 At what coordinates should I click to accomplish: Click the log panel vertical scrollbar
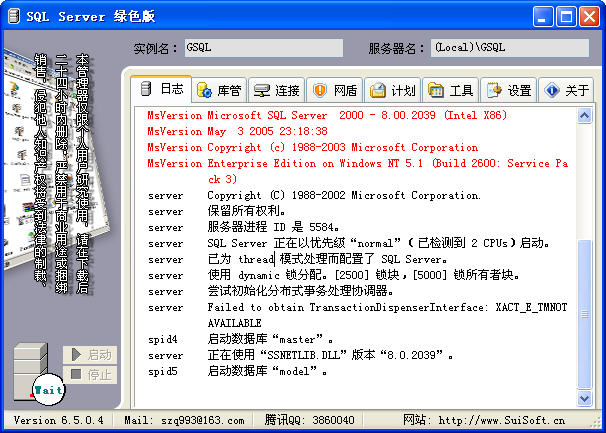586,250
